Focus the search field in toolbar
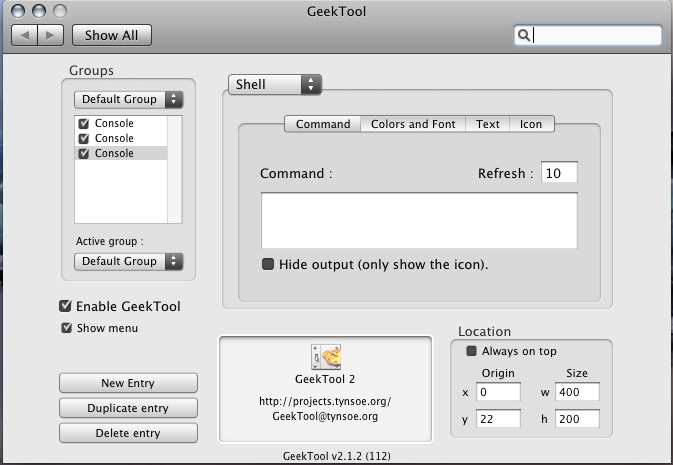 (x=588, y=35)
